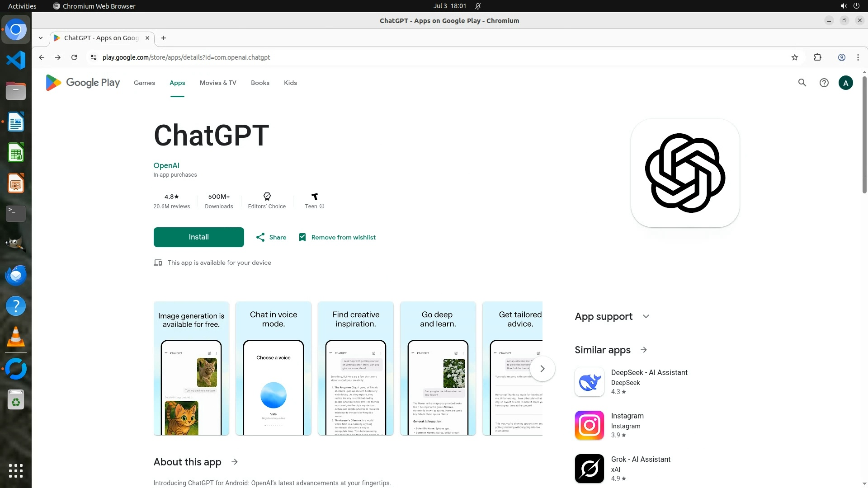868x488 pixels.
Task: Click the Google Play search icon
Action: [802, 83]
